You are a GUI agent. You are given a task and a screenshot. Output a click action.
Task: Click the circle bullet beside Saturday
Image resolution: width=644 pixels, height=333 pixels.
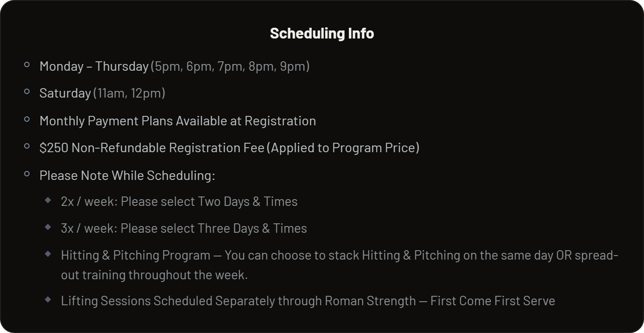pyautogui.click(x=27, y=92)
